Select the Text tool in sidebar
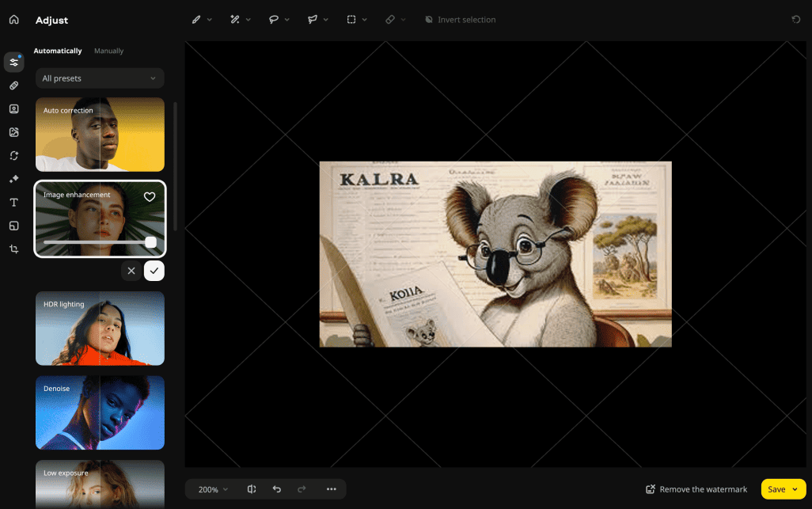The width and height of the screenshot is (812, 509). pyautogui.click(x=13, y=203)
